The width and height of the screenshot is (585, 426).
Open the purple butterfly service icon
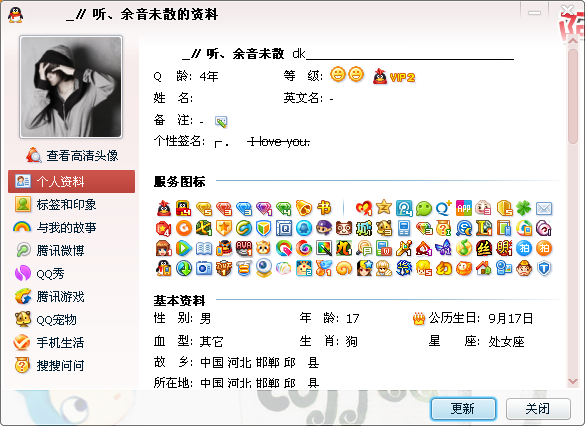point(444,248)
